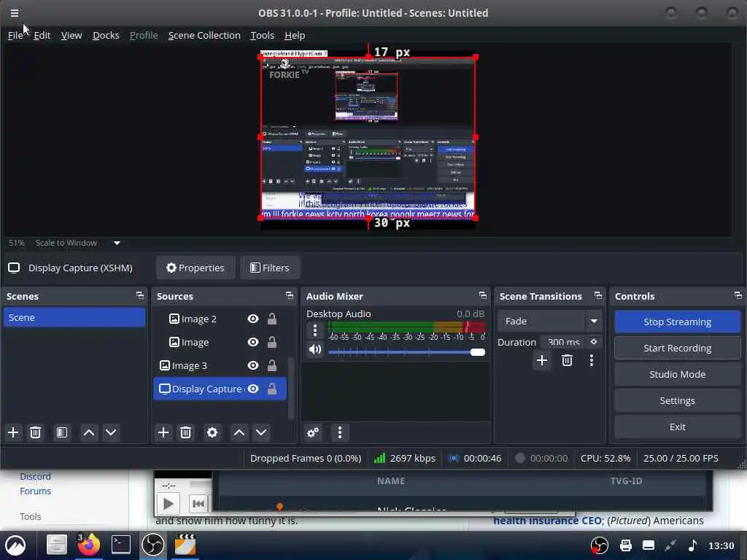Move scene down with arrow icon
This screenshot has width=747, height=560.
111,432
